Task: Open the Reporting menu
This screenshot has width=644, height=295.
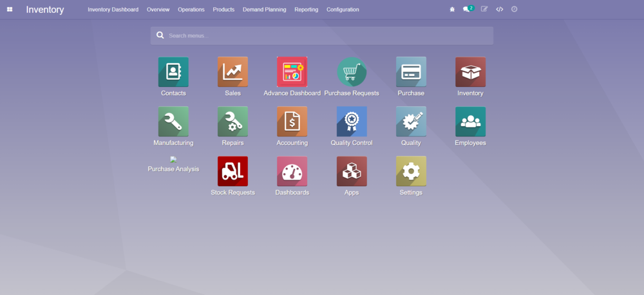Action: click(307, 10)
